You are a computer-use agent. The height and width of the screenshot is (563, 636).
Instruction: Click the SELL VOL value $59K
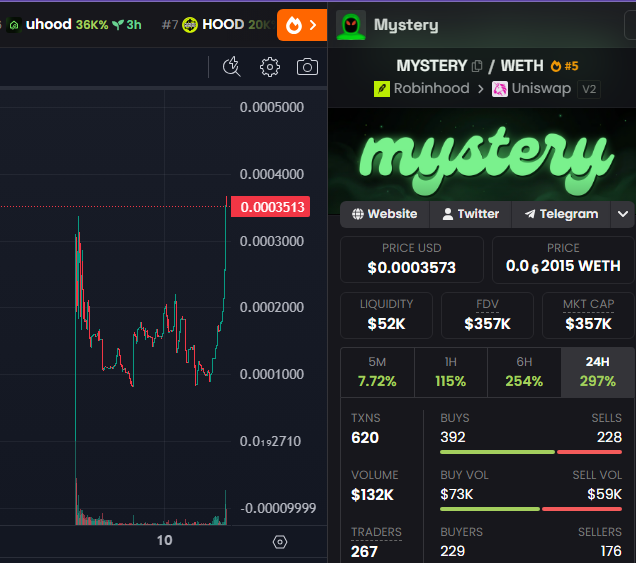pos(604,494)
